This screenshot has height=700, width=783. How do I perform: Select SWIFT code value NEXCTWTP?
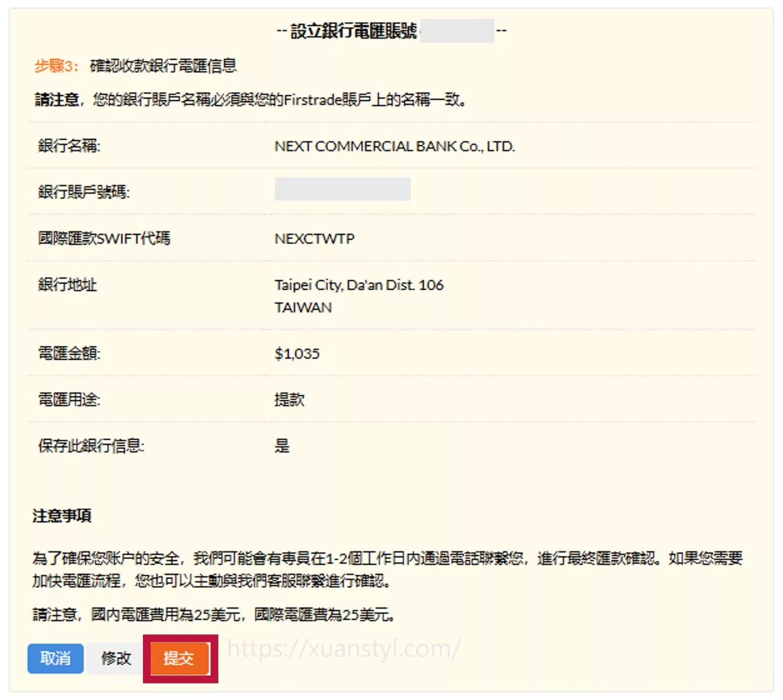(x=315, y=239)
